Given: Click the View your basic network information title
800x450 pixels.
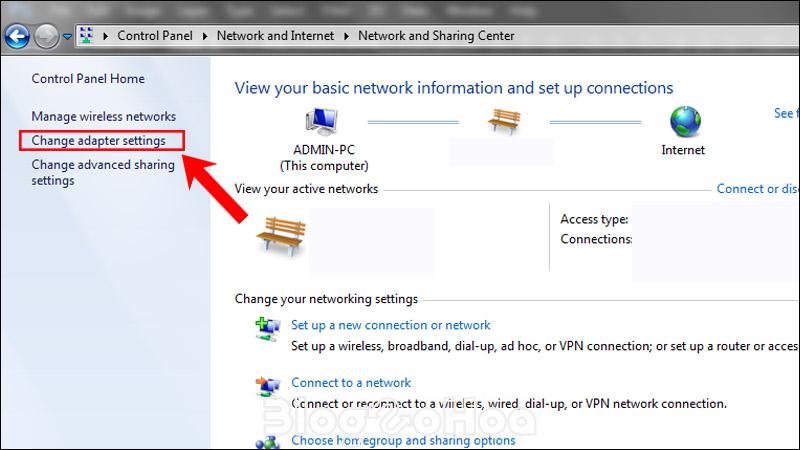Looking at the screenshot, I should (454, 88).
